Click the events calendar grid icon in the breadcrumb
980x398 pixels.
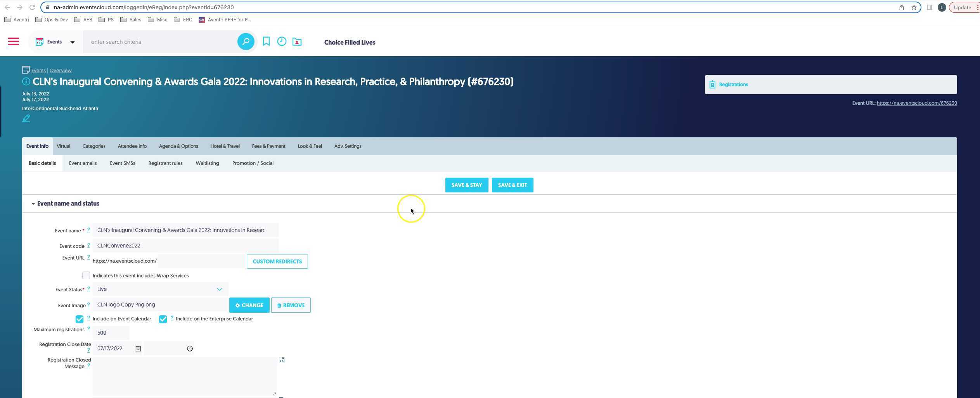click(x=26, y=70)
